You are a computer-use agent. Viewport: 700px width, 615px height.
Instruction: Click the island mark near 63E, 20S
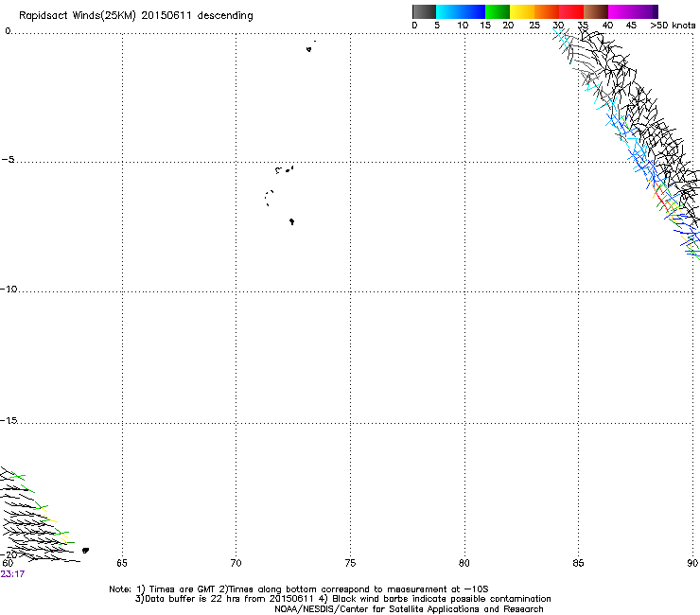coord(86,551)
